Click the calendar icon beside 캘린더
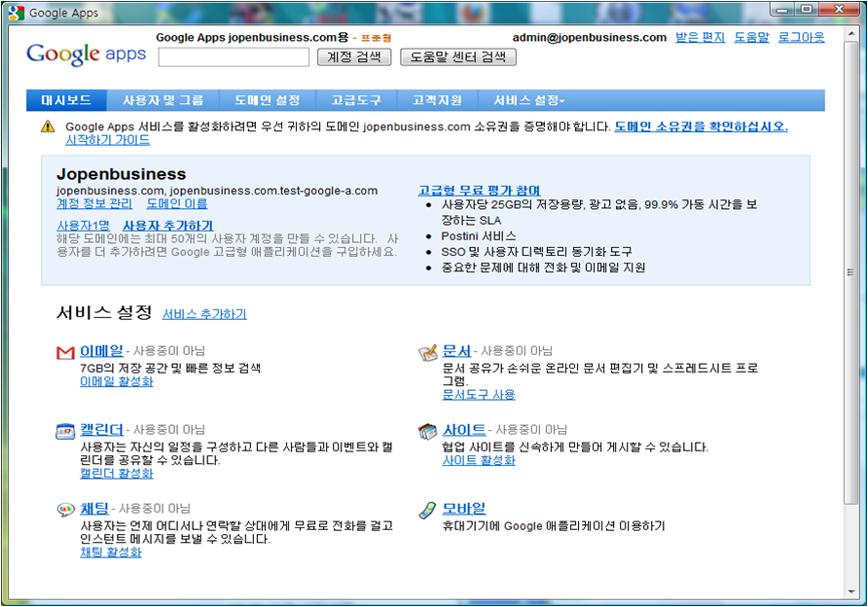This screenshot has height=607, width=868. (65, 431)
